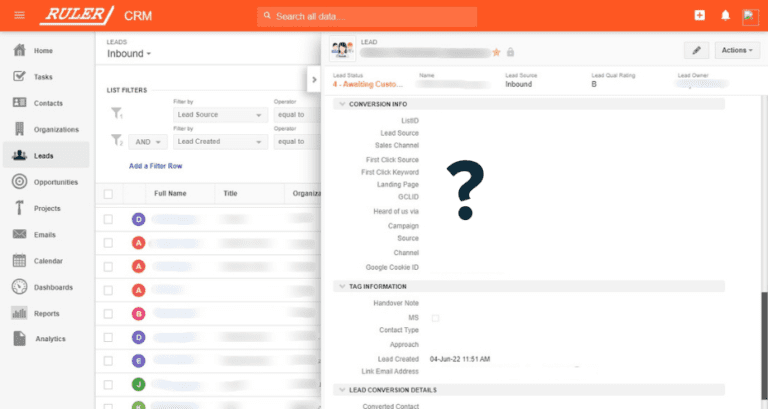
Task: Open the notifications bell
Action: click(x=725, y=16)
